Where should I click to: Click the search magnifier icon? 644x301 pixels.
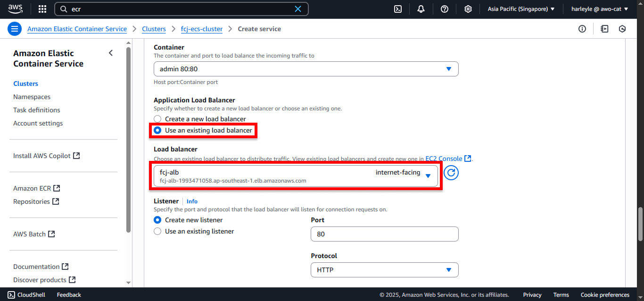[64, 9]
